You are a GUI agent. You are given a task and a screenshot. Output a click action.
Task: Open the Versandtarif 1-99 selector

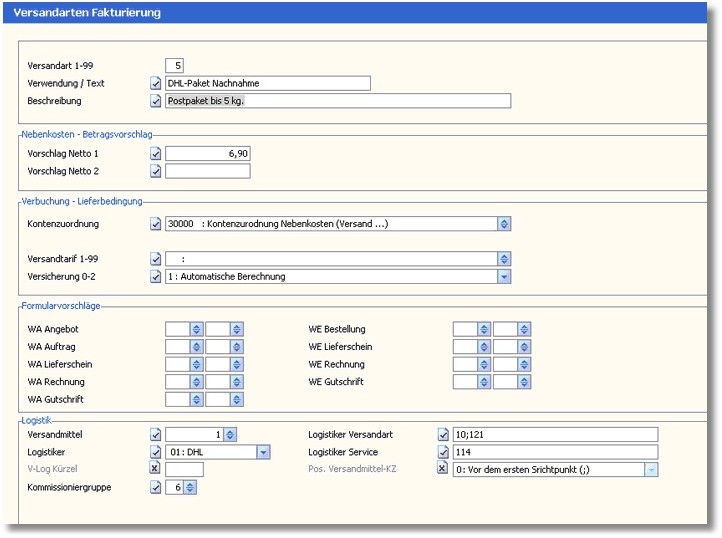504,259
